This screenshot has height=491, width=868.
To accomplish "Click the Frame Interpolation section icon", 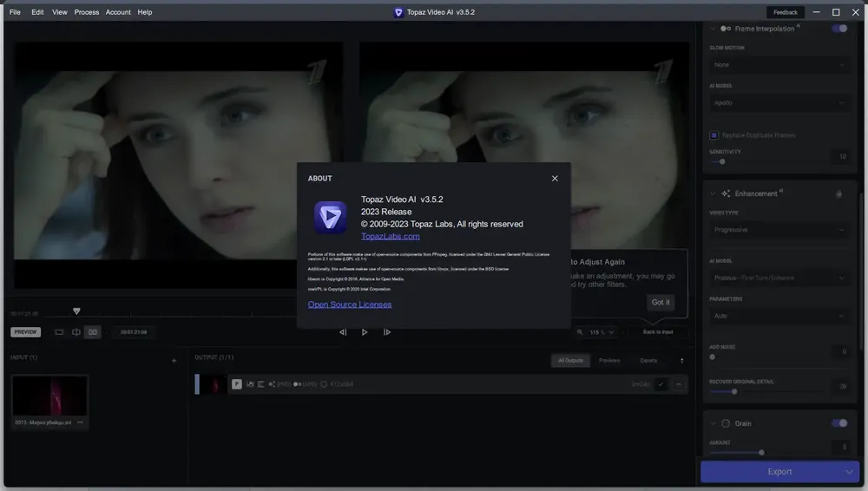I will click(x=726, y=29).
